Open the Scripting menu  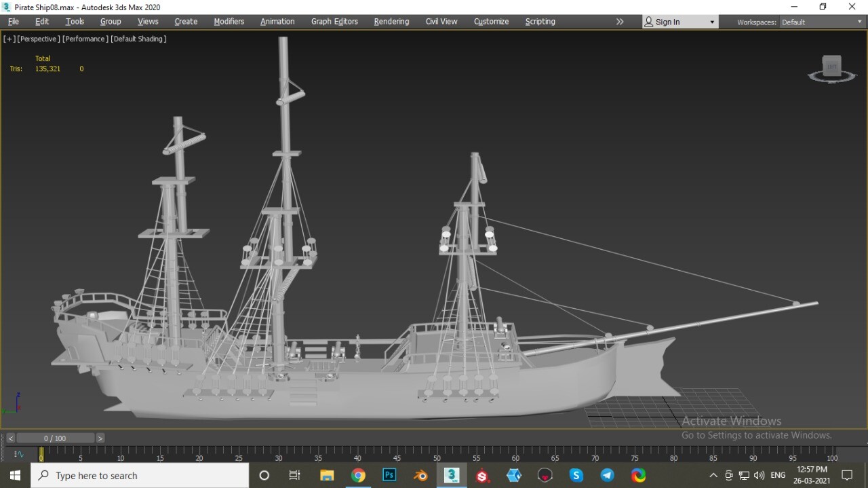(x=540, y=22)
